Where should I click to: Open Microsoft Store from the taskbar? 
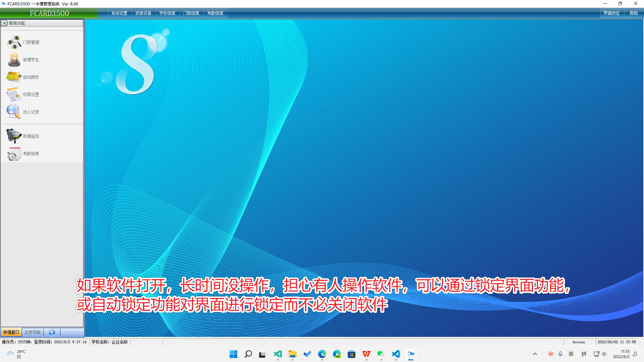(x=351, y=354)
